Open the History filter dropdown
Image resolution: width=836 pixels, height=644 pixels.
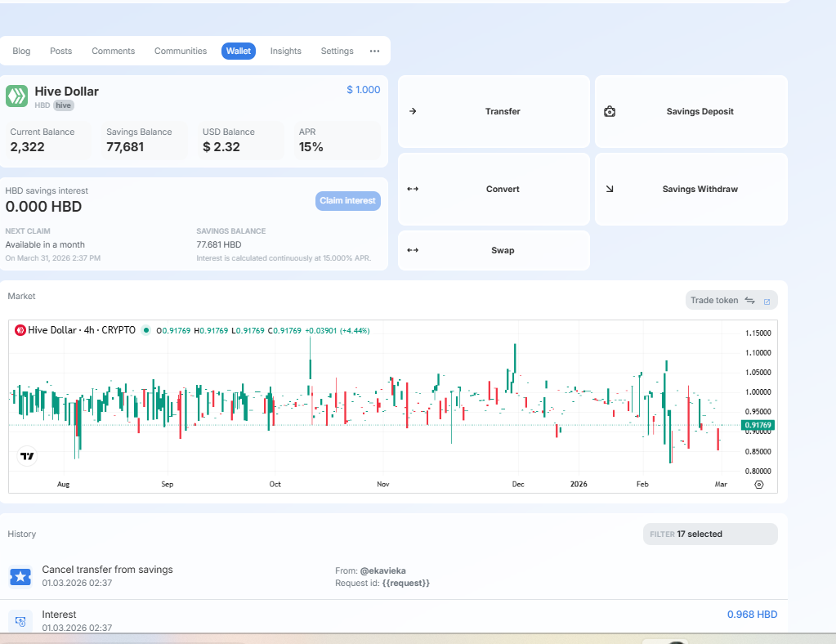tap(709, 534)
